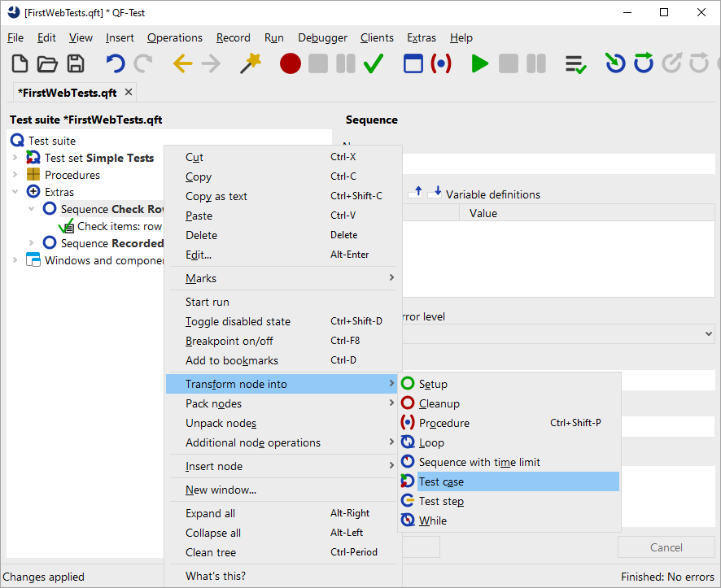The width and height of the screenshot is (721, 588).
Task: Open the error level dropdown
Action: pos(709,333)
